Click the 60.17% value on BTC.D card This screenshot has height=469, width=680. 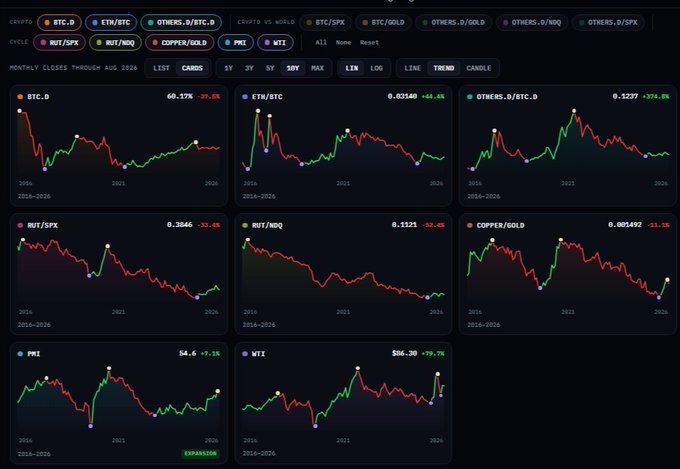[180, 96]
